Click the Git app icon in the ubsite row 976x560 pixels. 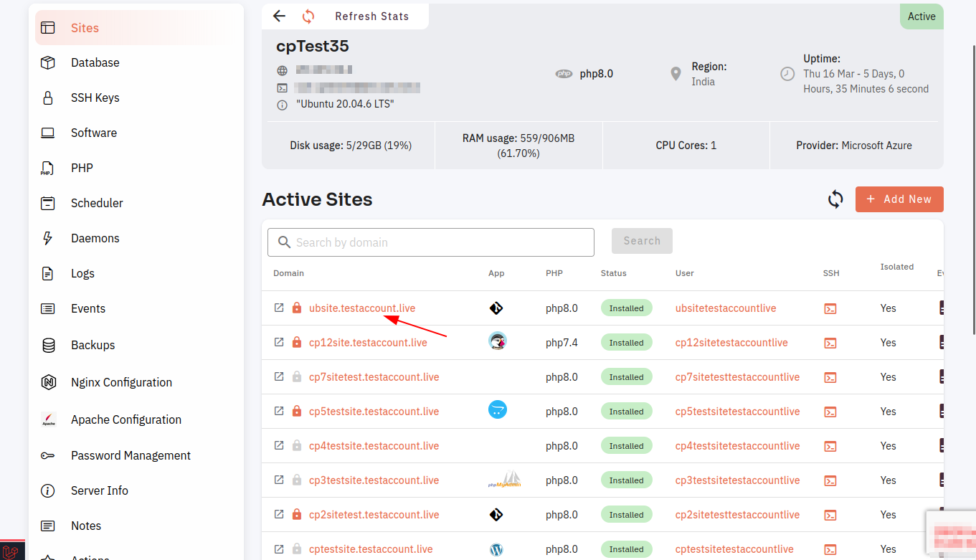tap(496, 308)
